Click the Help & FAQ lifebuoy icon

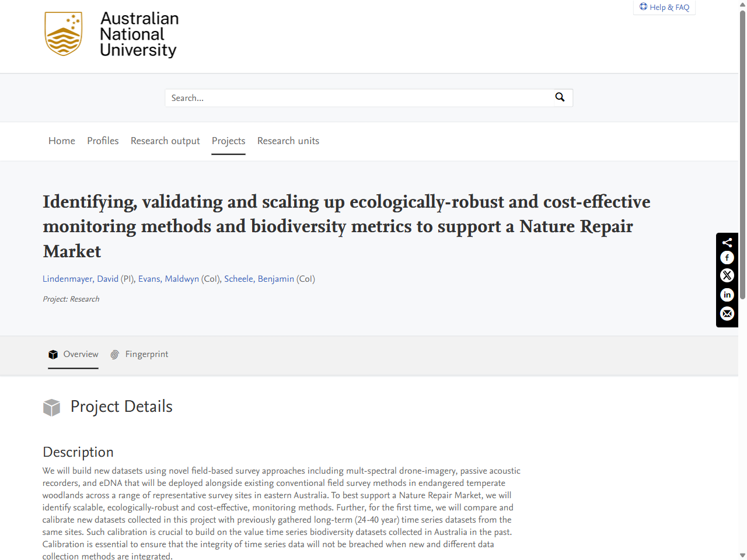pyautogui.click(x=643, y=6)
